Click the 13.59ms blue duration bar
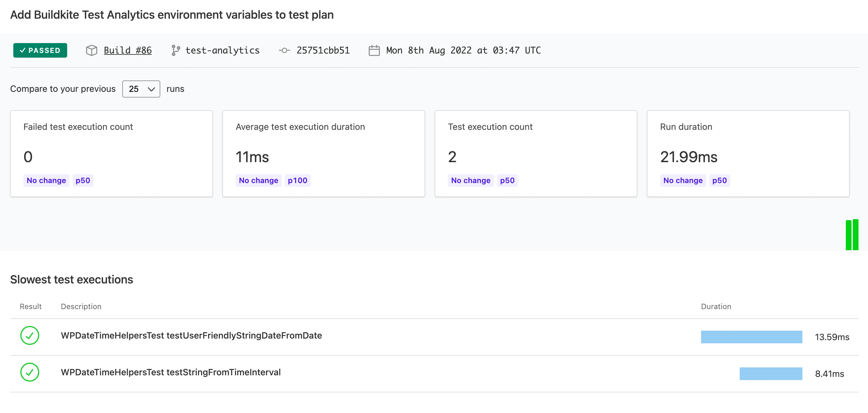The height and width of the screenshot is (413, 868). click(751, 337)
